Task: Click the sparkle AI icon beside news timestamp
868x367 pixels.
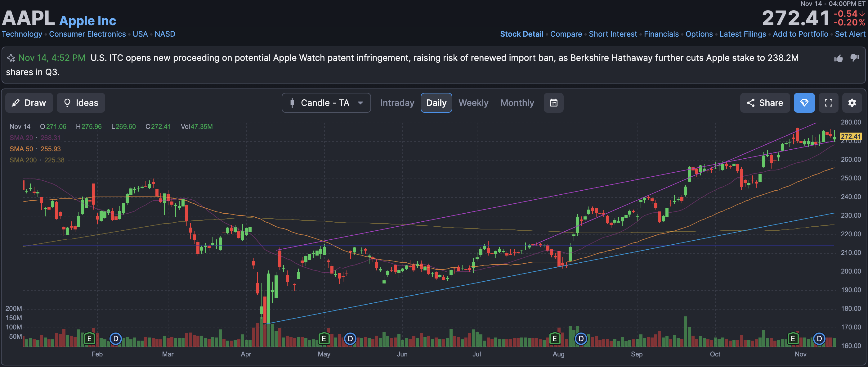Action: (x=11, y=58)
